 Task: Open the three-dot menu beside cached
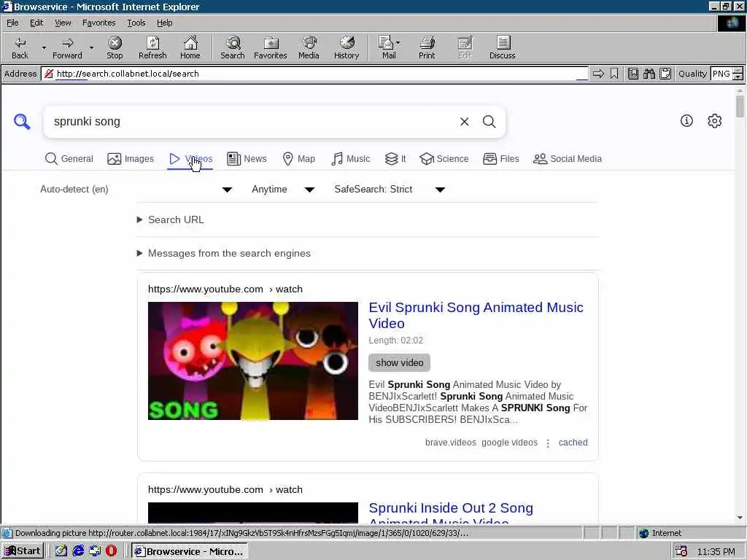pos(548,443)
